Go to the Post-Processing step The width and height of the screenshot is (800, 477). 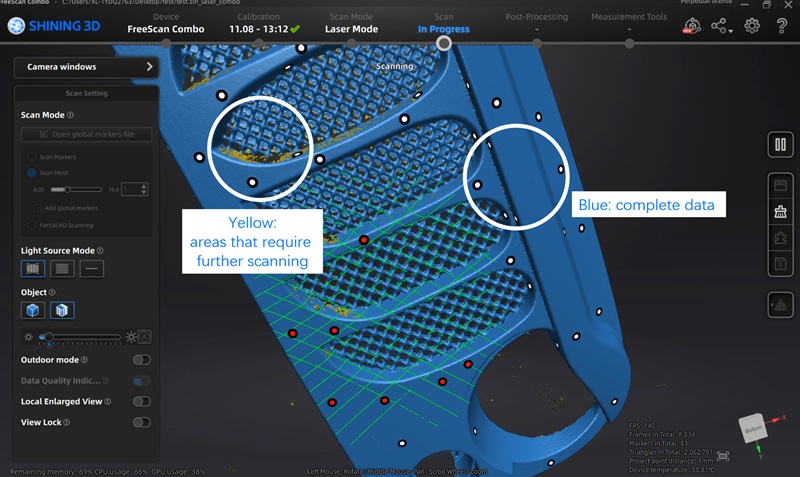pos(537,23)
